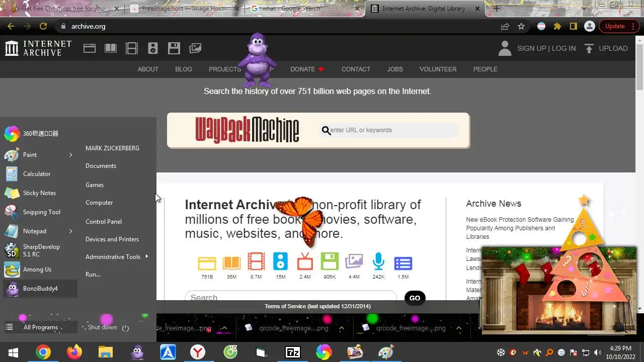Click the Chrome profile avatar icon
Viewport: 644px width, 362px height.
(x=589, y=26)
